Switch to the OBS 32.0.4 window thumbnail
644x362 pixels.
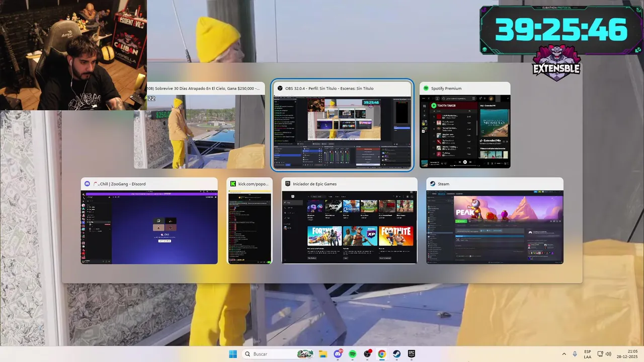[x=342, y=126]
